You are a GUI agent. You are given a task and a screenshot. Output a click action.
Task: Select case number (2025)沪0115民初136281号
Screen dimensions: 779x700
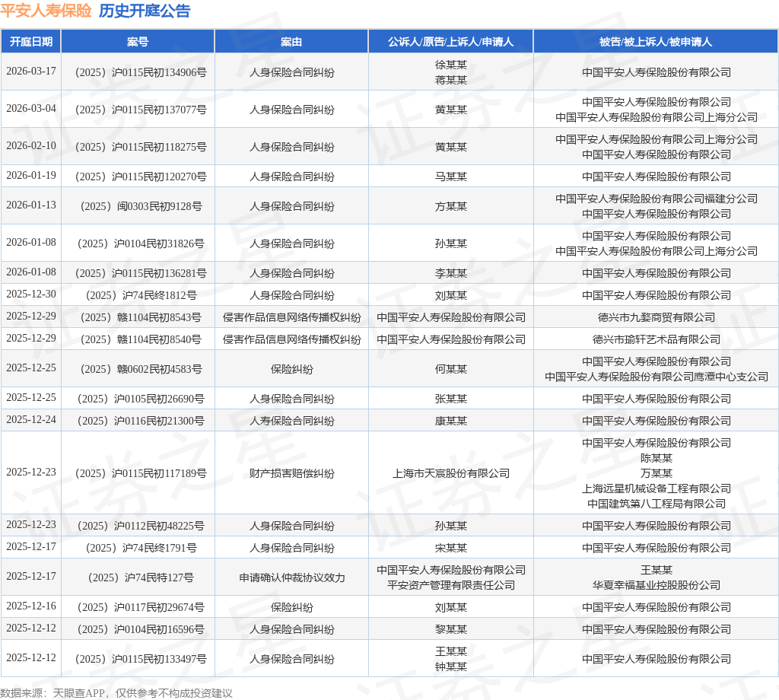[141, 273]
